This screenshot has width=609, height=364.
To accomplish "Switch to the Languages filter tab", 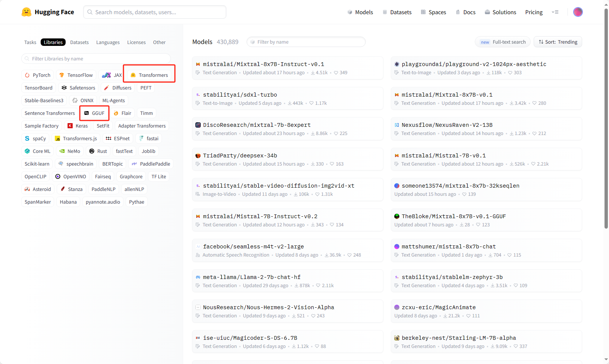I will coord(108,42).
